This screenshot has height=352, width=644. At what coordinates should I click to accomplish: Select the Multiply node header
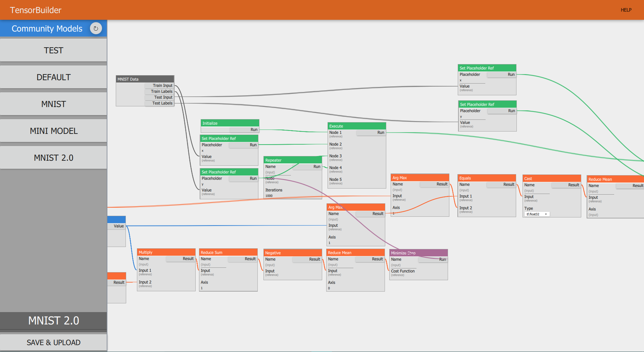pyautogui.click(x=166, y=252)
